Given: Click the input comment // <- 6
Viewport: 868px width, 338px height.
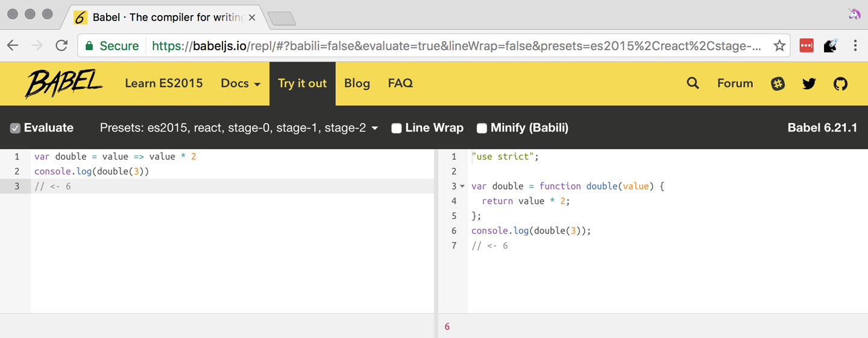Looking at the screenshot, I should pyautogui.click(x=52, y=187).
